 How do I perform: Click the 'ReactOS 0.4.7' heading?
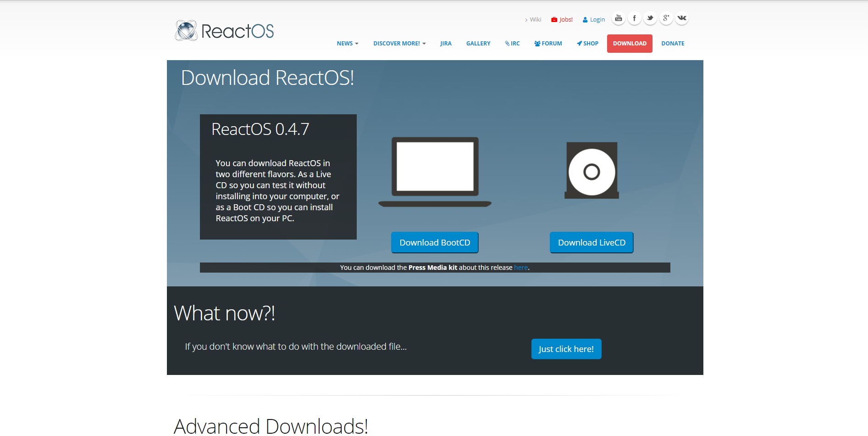[x=260, y=129]
